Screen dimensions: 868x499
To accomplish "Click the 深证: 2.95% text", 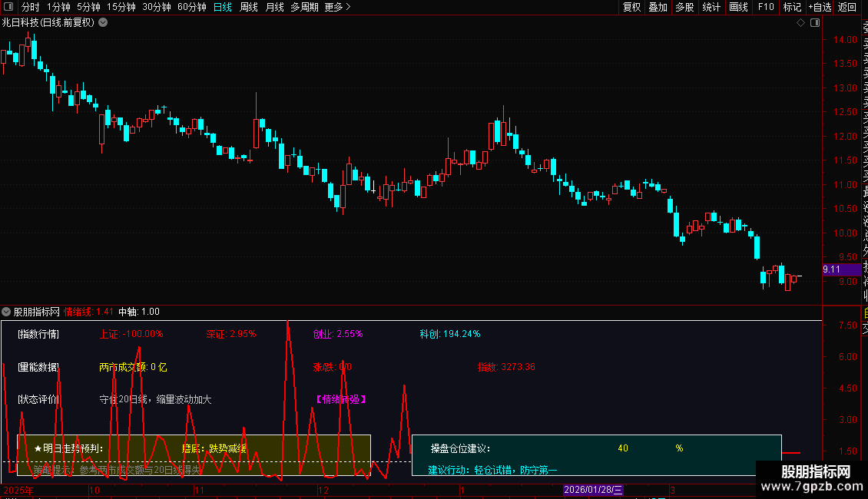I will tap(231, 334).
